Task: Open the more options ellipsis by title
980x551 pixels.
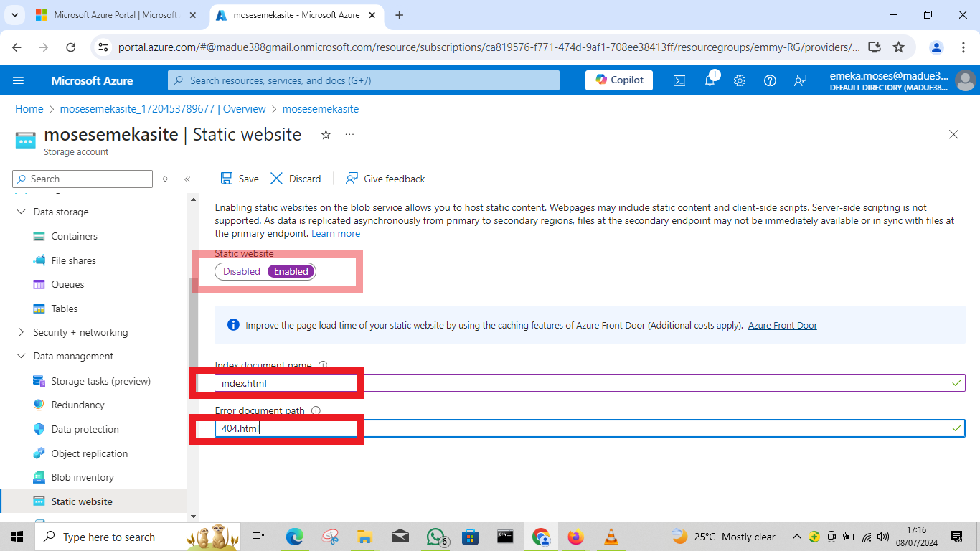Action: (x=349, y=135)
